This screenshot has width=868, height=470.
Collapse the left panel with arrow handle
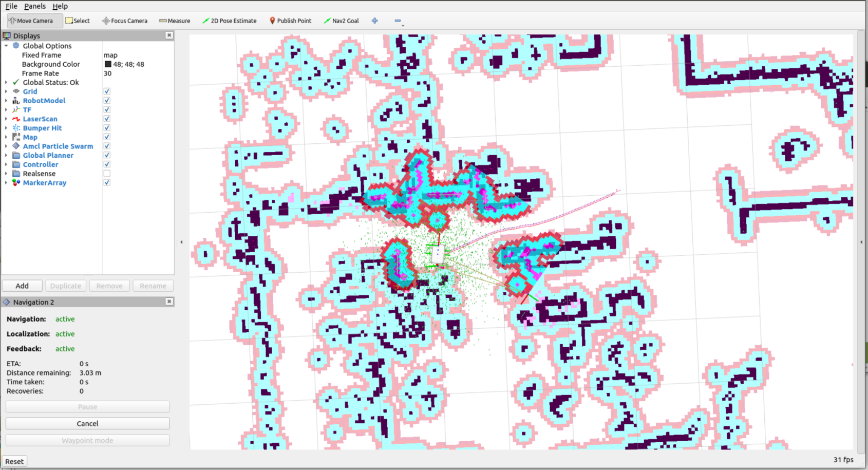coord(181,242)
